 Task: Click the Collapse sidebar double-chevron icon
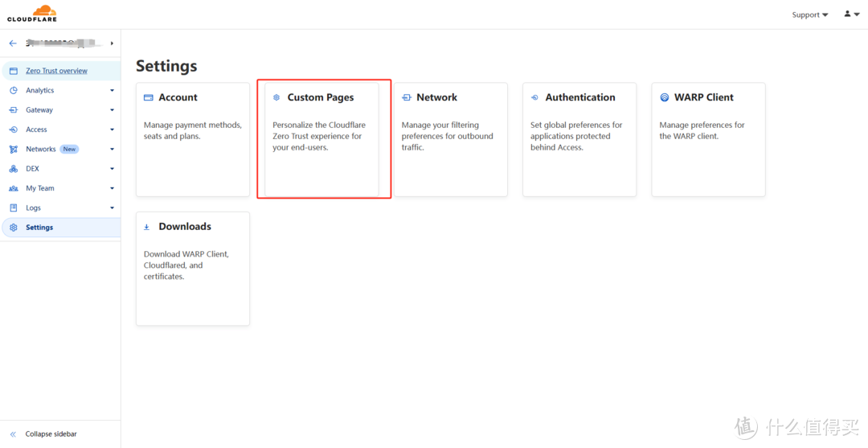pyautogui.click(x=14, y=434)
